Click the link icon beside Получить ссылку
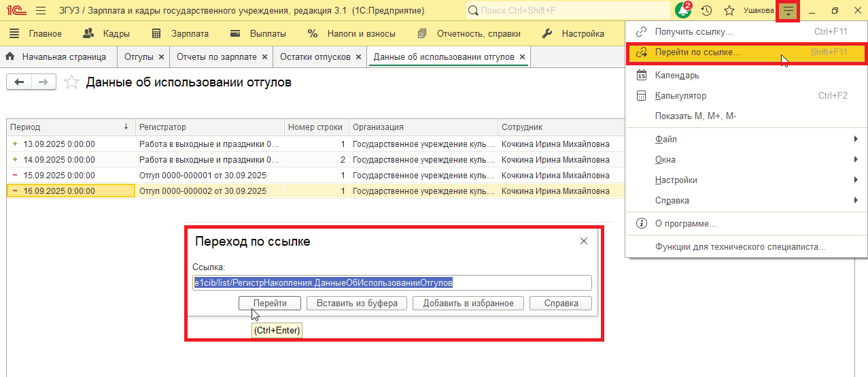 coord(641,32)
